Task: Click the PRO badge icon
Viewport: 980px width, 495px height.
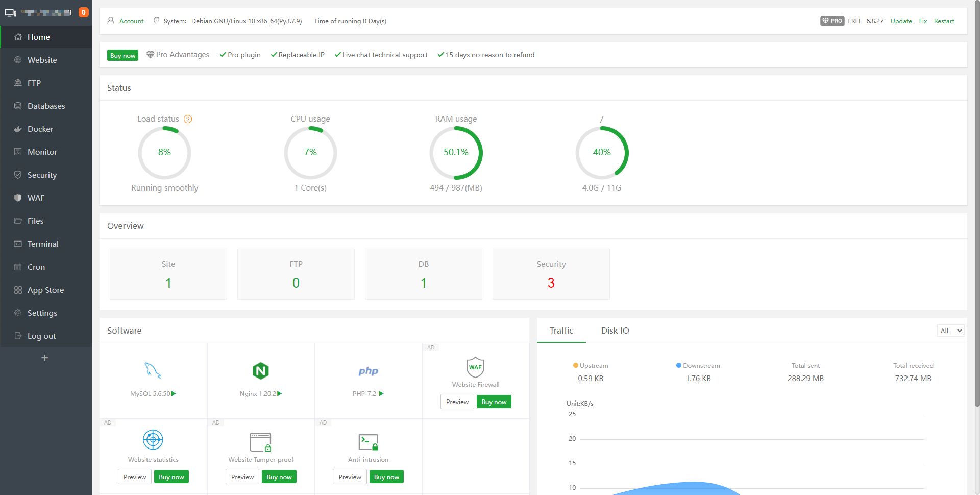Action: pos(832,21)
